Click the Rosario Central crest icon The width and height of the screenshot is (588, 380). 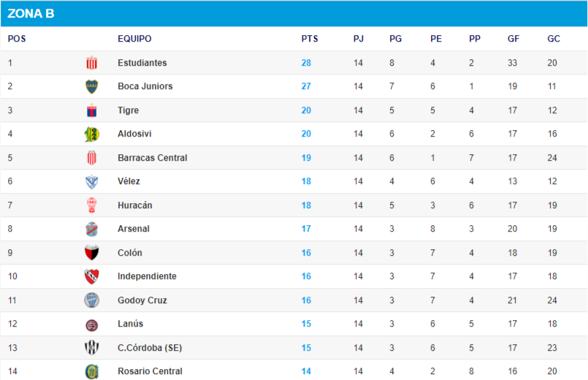click(x=91, y=371)
